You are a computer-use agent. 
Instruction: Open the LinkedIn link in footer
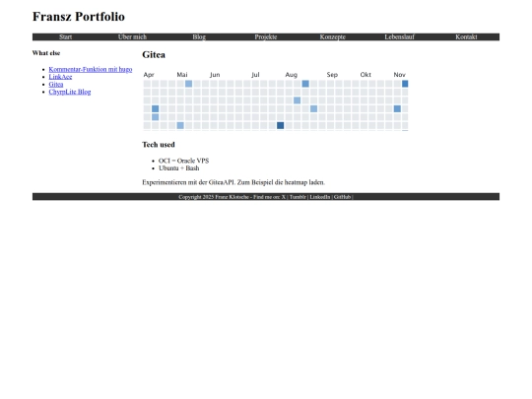(319, 197)
